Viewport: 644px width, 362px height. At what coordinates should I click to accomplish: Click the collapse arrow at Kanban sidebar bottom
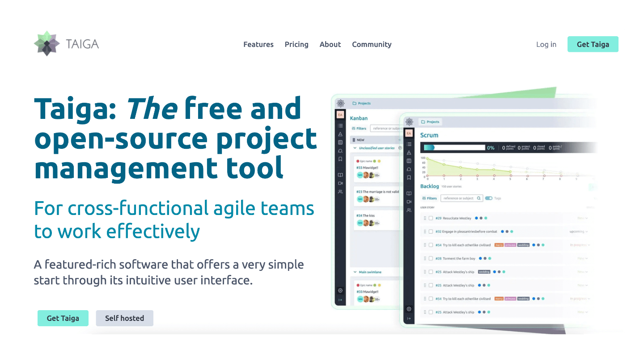click(340, 300)
